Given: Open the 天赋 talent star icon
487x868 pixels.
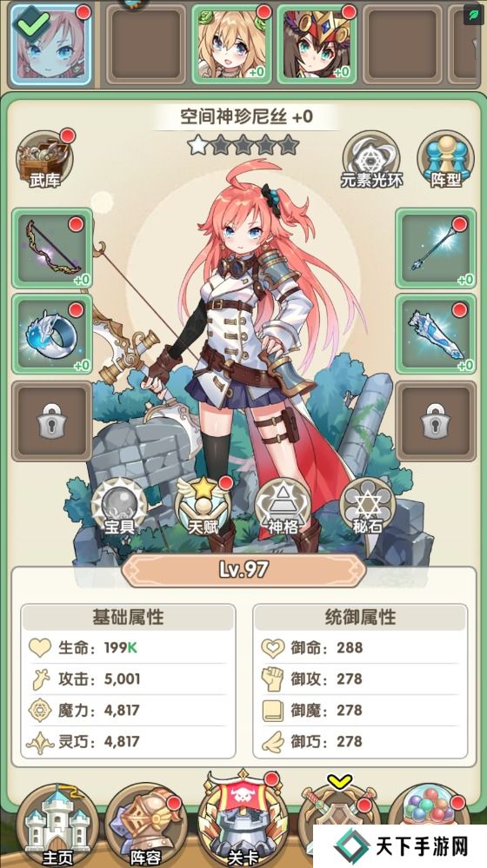Looking at the screenshot, I should click(x=203, y=507).
